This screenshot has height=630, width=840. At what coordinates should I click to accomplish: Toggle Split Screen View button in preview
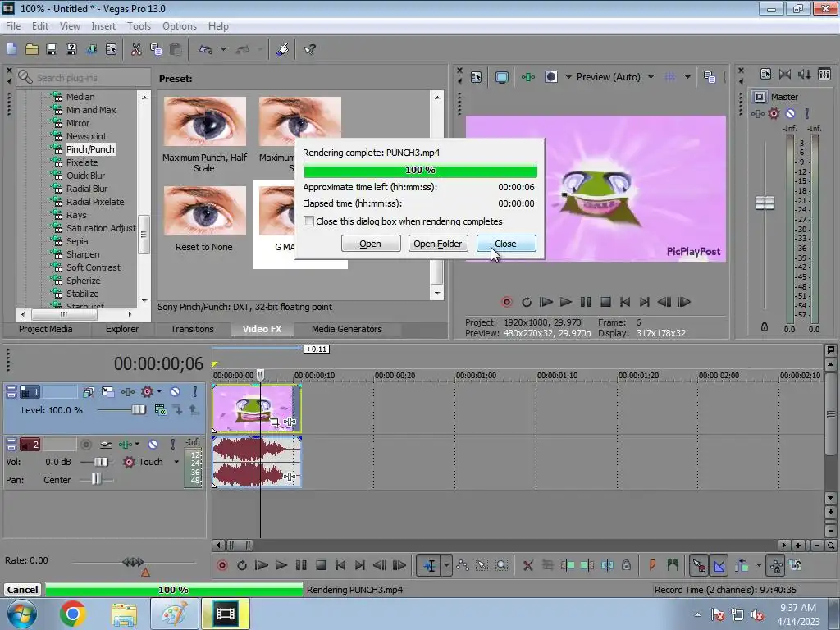pyautogui.click(x=550, y=77)
